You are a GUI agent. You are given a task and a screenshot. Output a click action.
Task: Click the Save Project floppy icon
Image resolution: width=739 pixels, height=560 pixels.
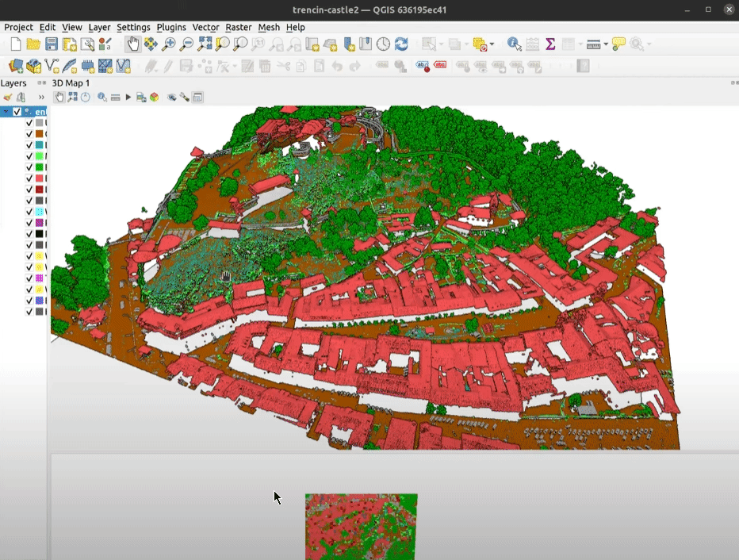click(x=52, y=44)
